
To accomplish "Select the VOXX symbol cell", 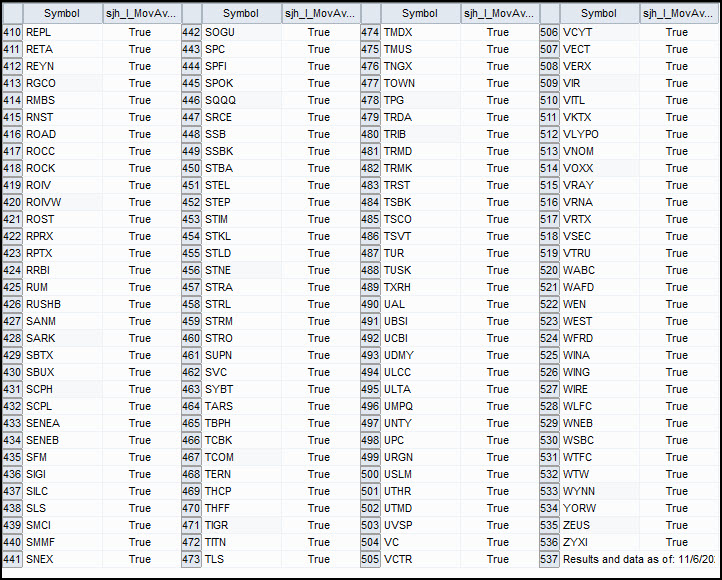I will [600, 168].
